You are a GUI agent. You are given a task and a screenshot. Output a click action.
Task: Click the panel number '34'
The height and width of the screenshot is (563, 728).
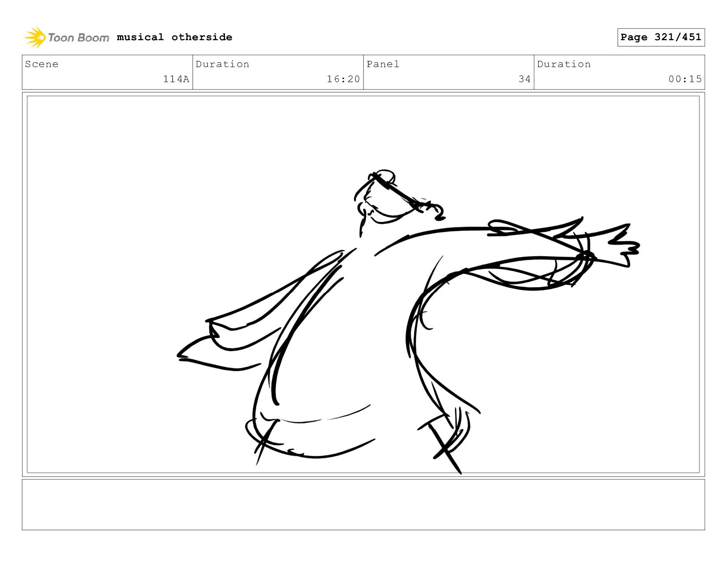[525, 79]
